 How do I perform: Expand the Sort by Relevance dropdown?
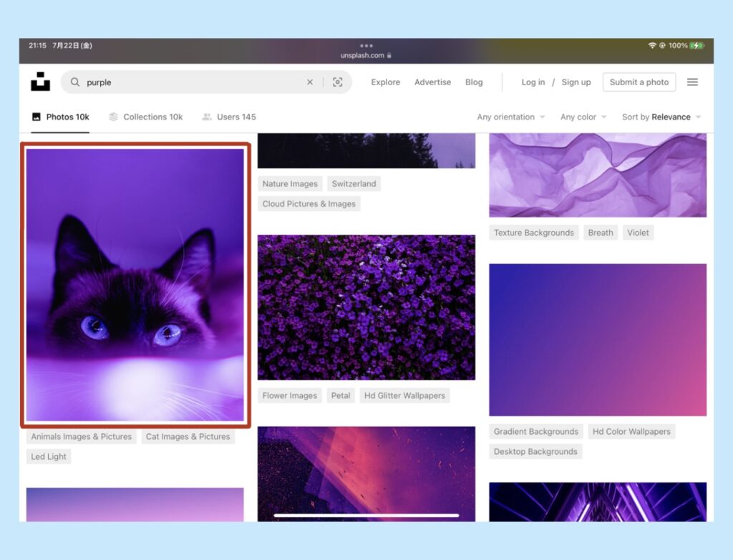(661, 117)
